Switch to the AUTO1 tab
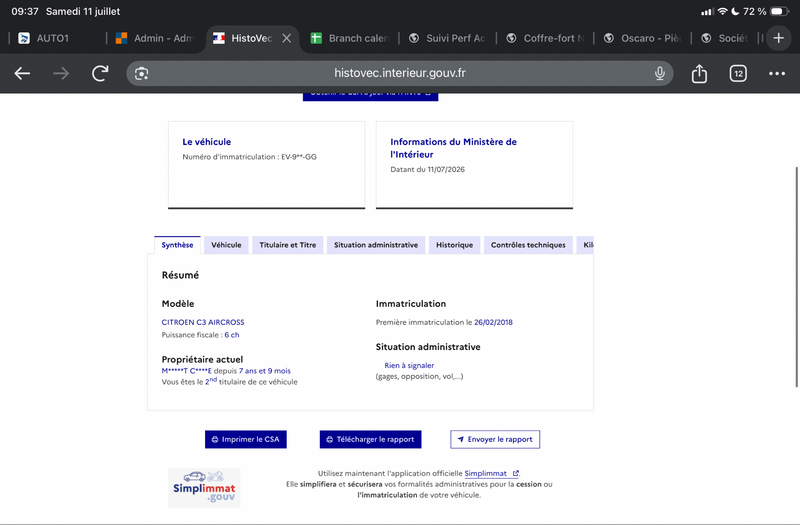This screenshot has height=525, width=800. pyautogui.click(x=53, y=38)
